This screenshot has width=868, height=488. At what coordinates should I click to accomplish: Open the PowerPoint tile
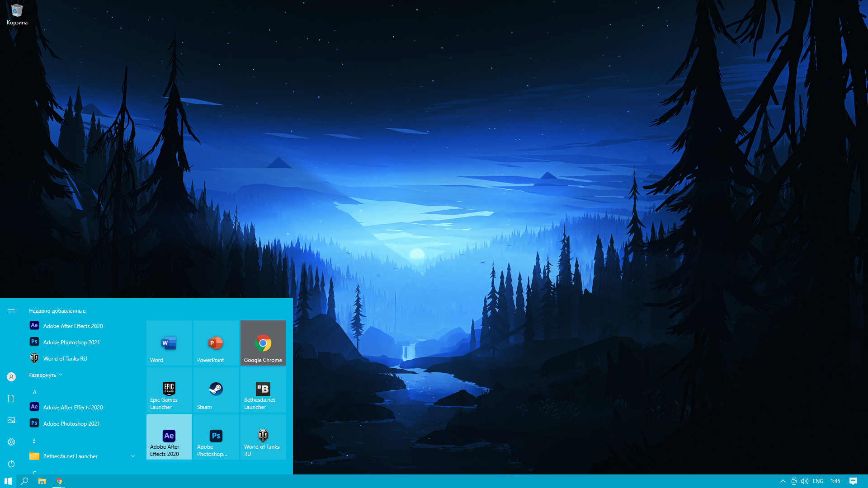[x=216, y=343]
